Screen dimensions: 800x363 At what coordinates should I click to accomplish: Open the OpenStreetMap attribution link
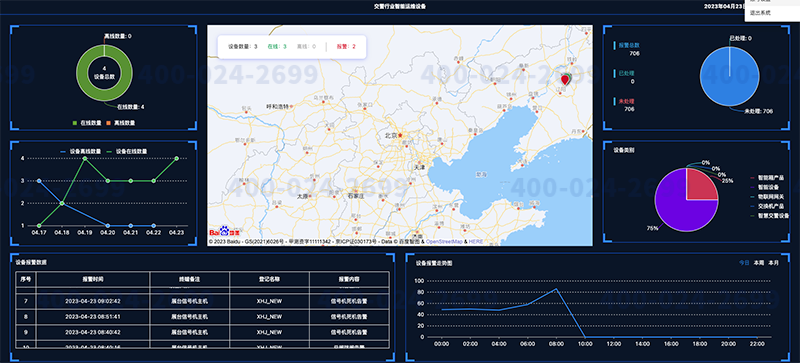(x=444, y=241)
